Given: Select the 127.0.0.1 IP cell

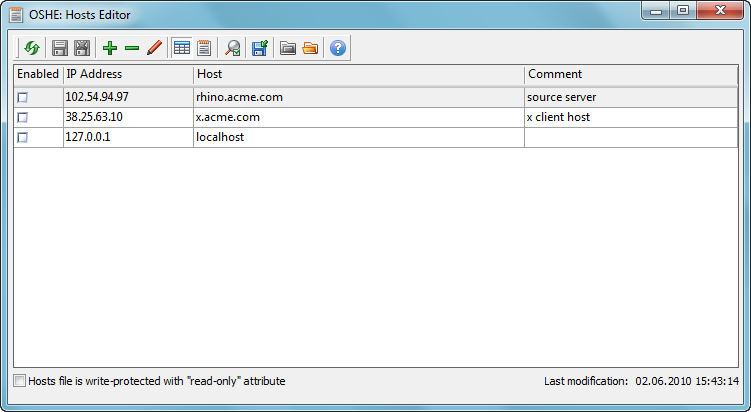Looking at the screenshot, I should [x=128, y=137].
